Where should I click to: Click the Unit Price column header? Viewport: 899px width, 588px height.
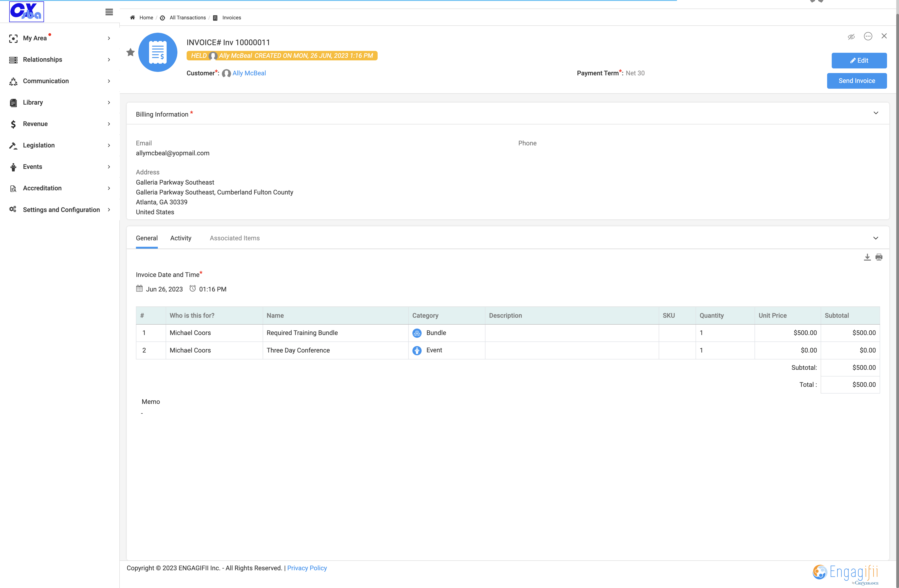point(787,315)
